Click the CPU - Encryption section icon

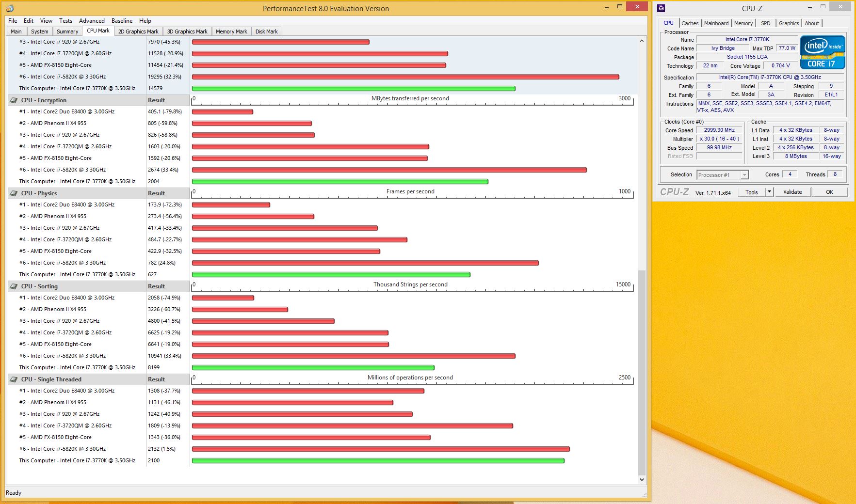tap(14, 100)
